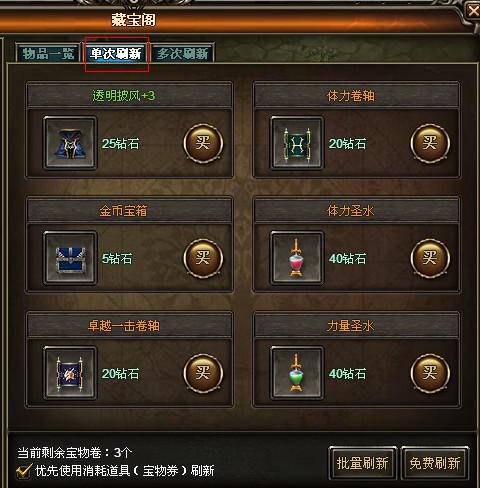This screenshot has width=480, height=488.
Task: Click the 批量刷新 button
Action: pyautogui.click(x=362, y=463)
